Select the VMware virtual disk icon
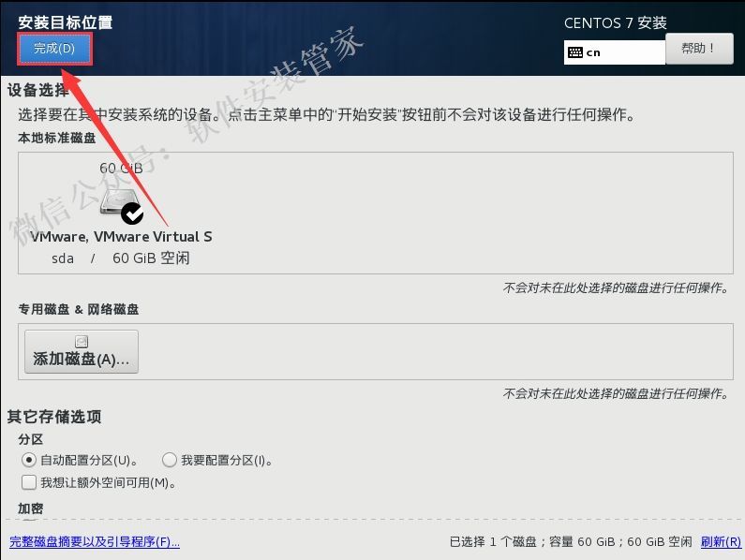Viewport: 745px width, 560px height. tap(120, 202)
